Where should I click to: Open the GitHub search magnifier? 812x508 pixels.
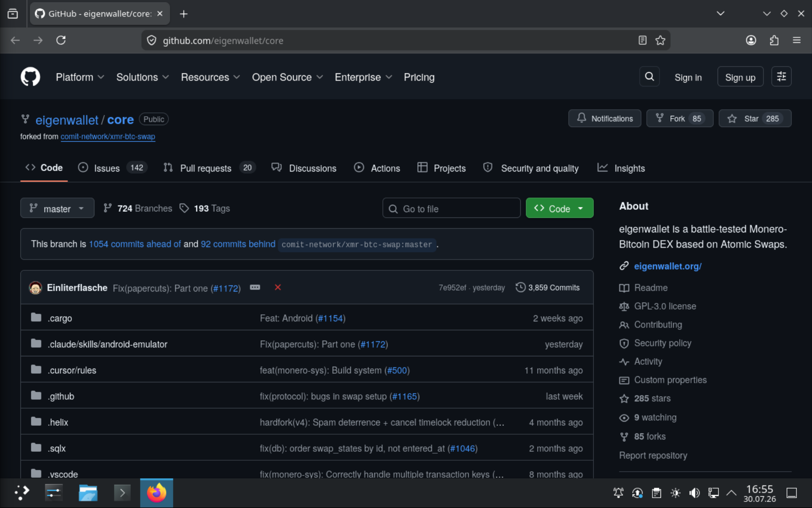[650, 77]
